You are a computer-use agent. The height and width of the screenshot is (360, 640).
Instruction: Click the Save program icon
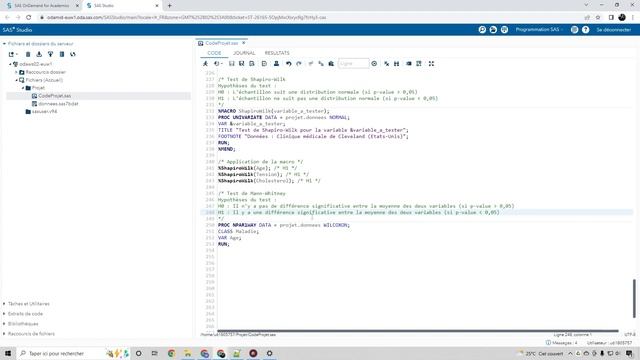click(231, 64)
